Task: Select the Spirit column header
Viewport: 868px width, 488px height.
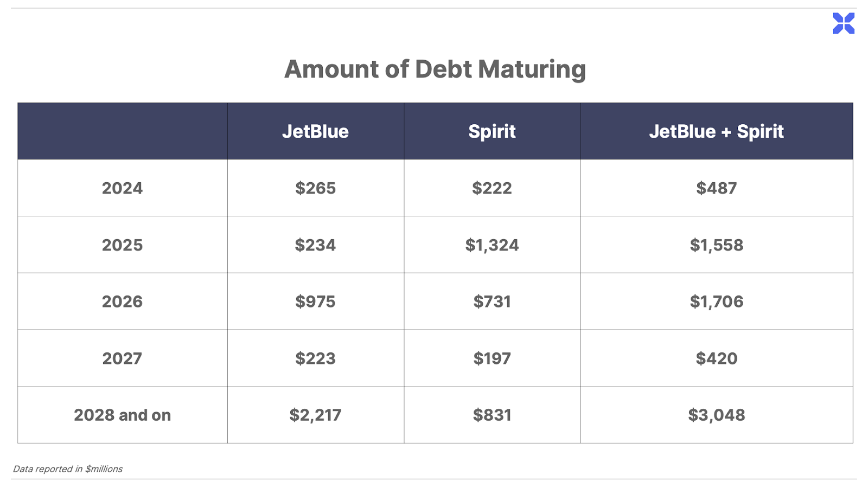Action: (492, 131)
